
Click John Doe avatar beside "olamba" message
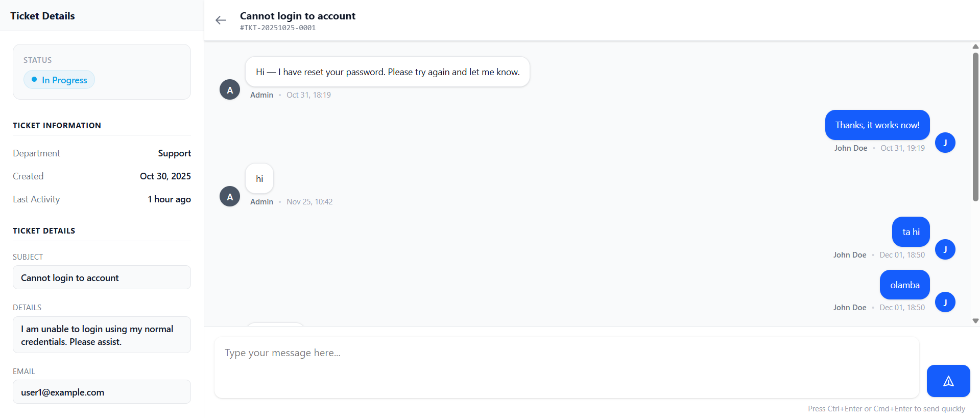tap(945, 303)
